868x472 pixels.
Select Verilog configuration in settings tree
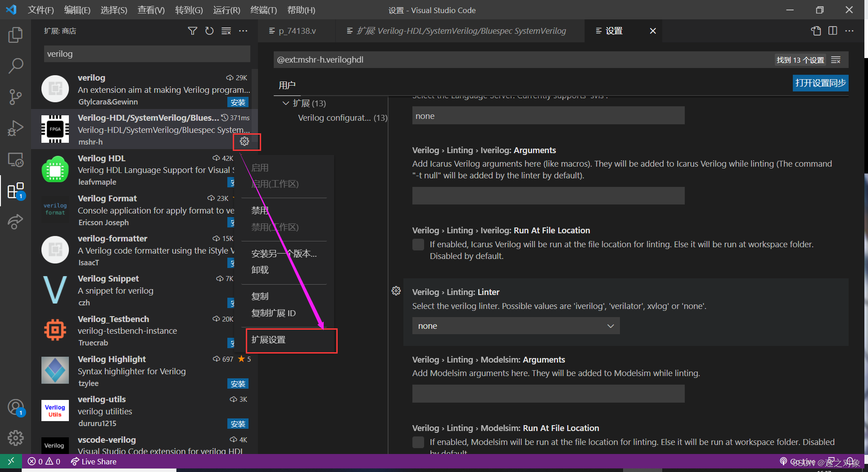(342, 118)
